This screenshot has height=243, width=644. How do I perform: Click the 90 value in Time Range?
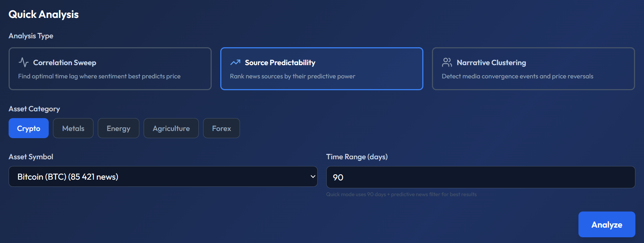pyautogui.click(x=339, y=177)
